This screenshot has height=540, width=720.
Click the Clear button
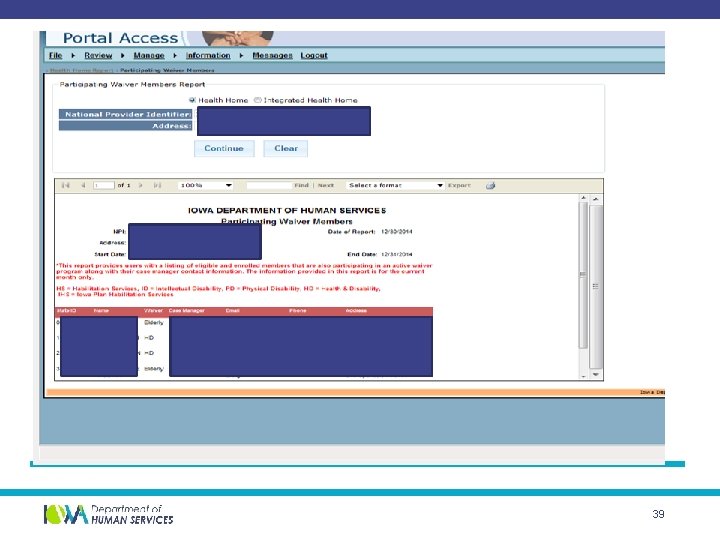coord(286,148)
